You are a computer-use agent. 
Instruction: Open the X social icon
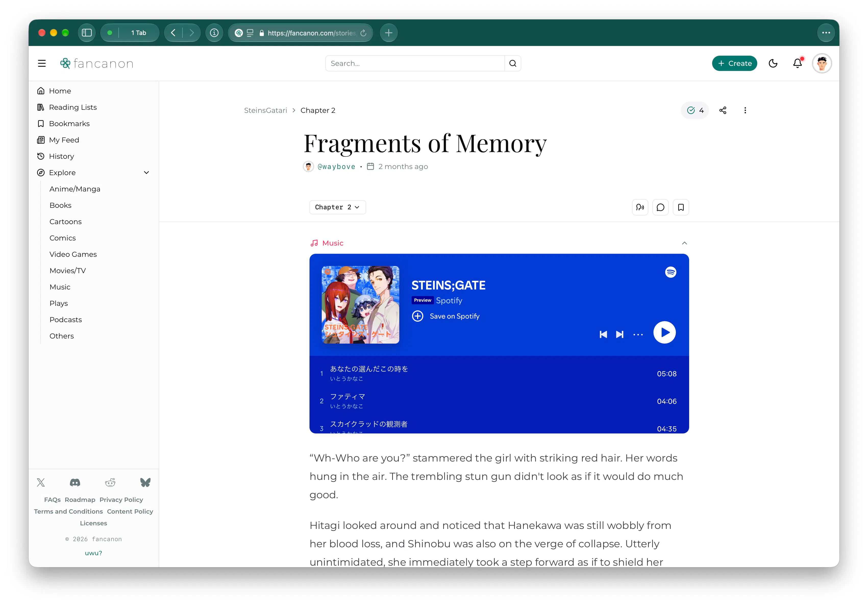point(41,482)
